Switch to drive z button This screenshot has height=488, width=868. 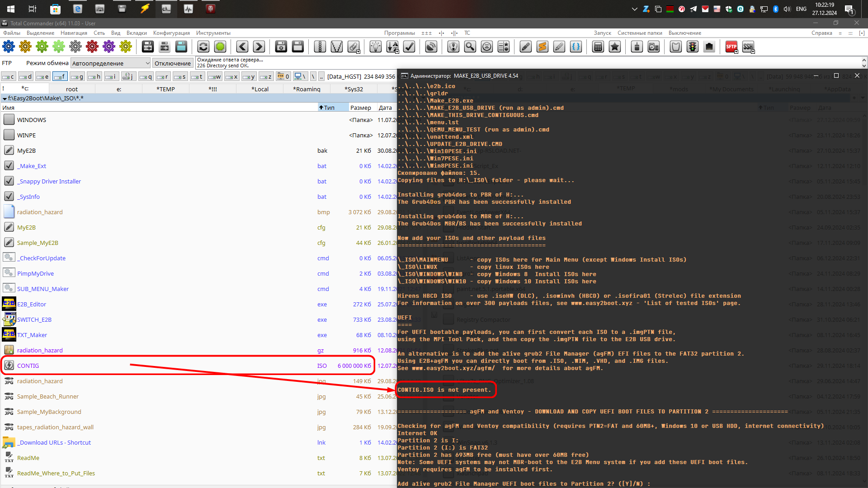266,76
